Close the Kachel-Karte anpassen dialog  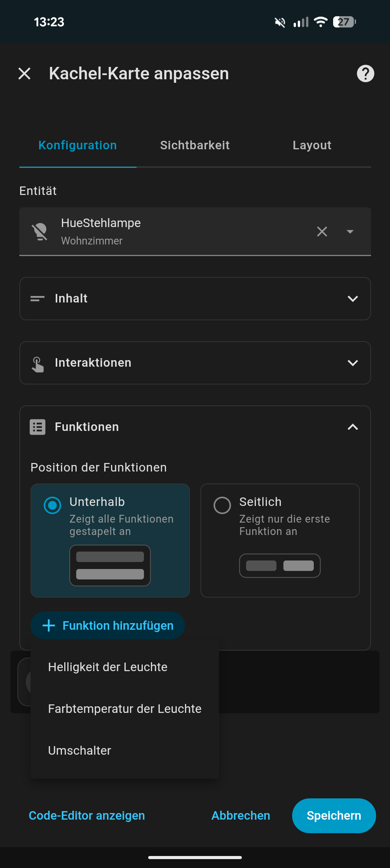(x=24, y=73)
